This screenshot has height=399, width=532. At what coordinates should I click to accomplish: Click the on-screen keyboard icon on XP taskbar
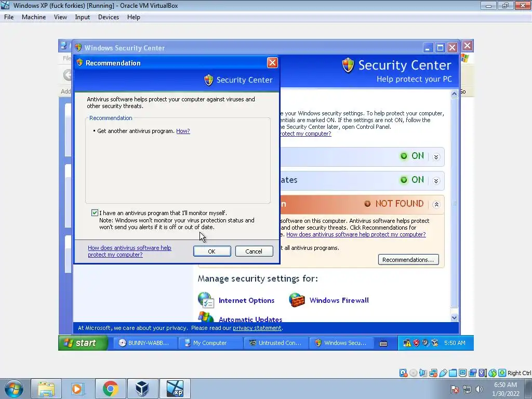pos(383,343)
